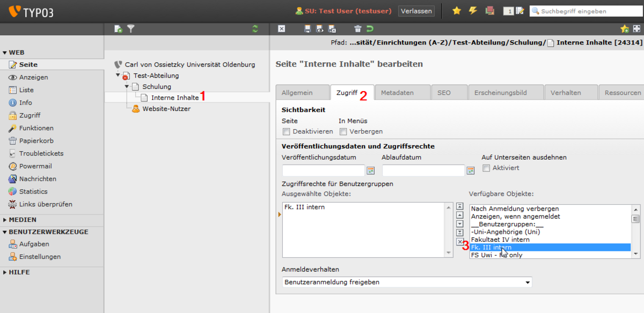Click the page tree filter funnel icon
The height and width of the screenshot is (313, 644).
pos(130,28)
